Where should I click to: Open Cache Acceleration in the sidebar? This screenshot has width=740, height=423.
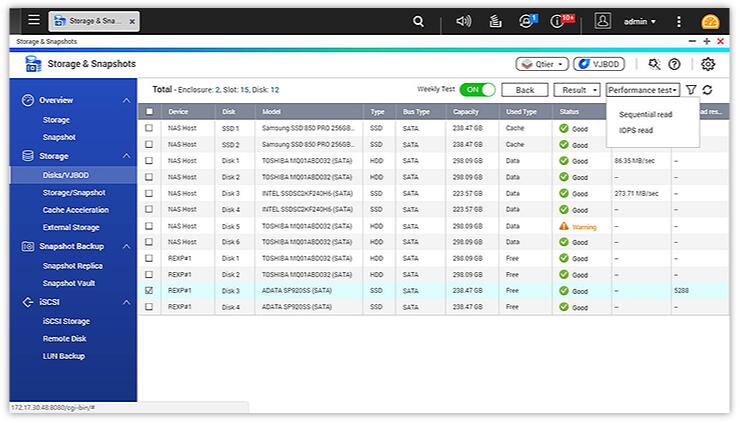[x=76, y=210]
